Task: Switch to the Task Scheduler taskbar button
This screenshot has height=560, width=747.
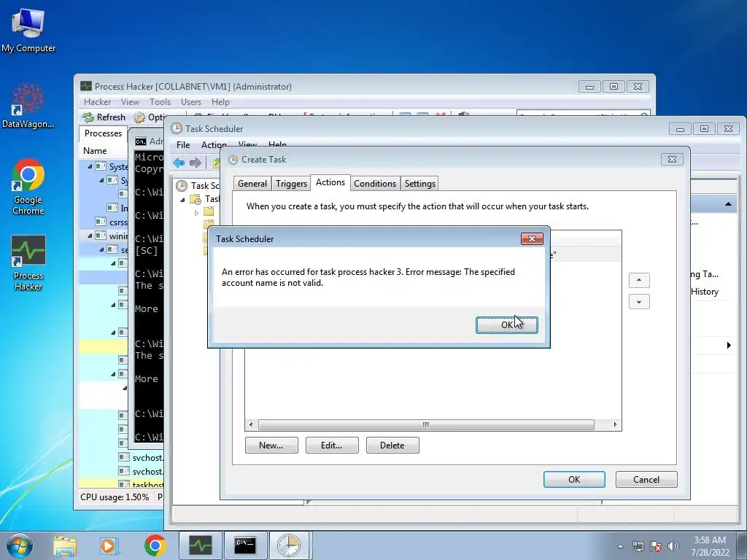Action: (289, 545)
